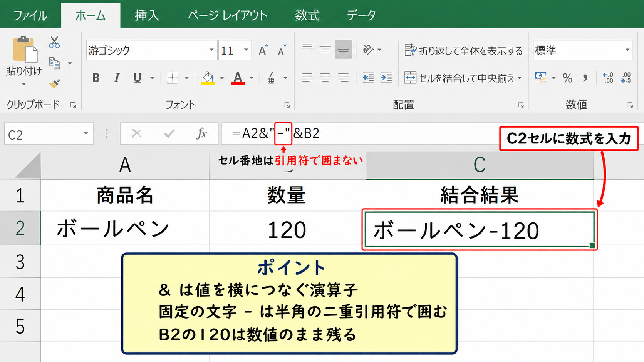Increase the cell indent
This screenshot has width=644, height=362.
coord(386,78)
